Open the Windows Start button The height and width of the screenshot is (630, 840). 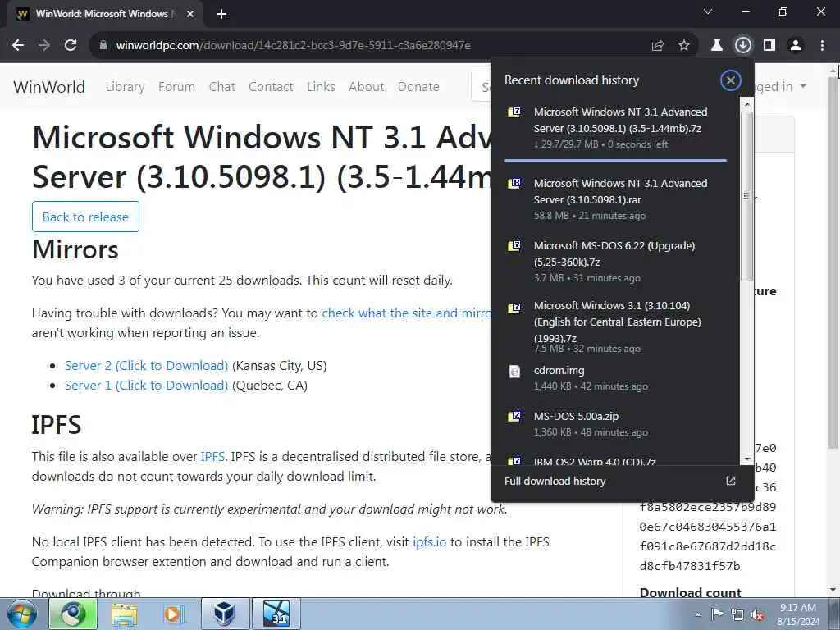(22, 614)
